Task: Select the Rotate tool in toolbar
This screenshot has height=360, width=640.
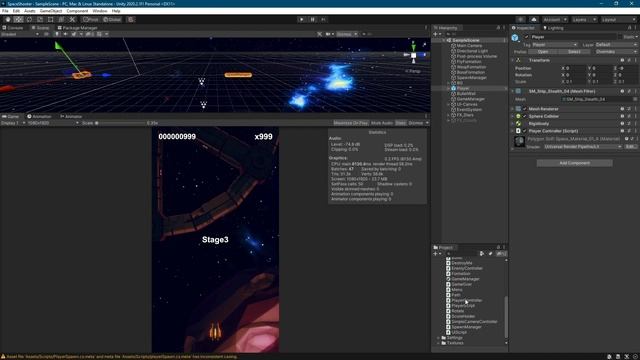Action: (x=29, y=19)
